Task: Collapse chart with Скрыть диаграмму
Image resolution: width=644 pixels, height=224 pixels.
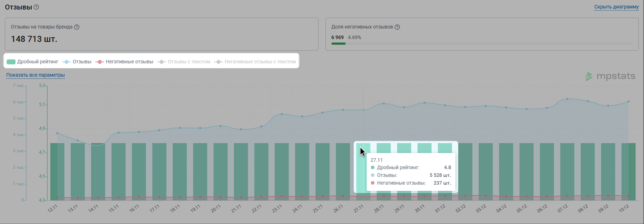Action: point(616,7)
